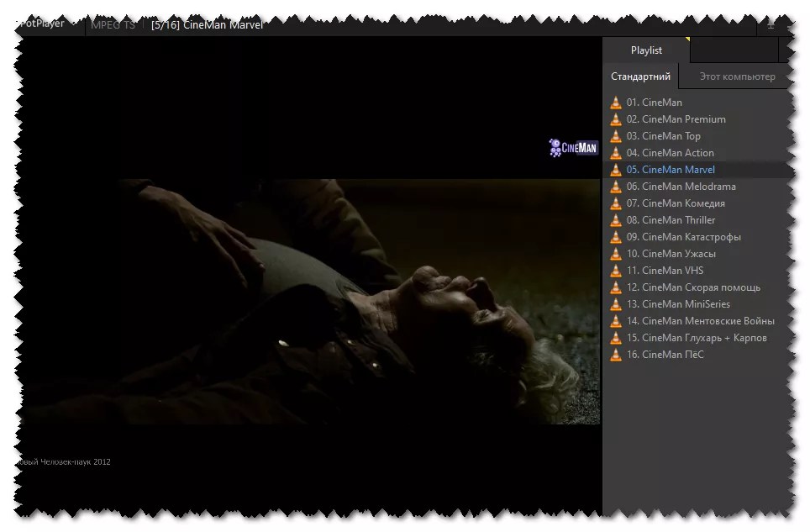Click the cone icon next to 13. CineMan MiniSeries
Image resolution: width=810 pixels, height=532 pixels.
(615, 303)
